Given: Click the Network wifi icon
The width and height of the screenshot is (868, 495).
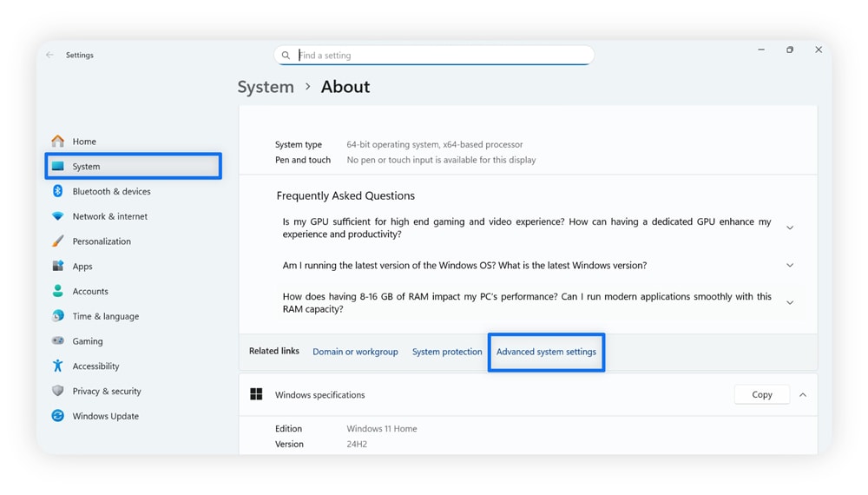Looking at the screenshot, I should (x=57, y=216).
